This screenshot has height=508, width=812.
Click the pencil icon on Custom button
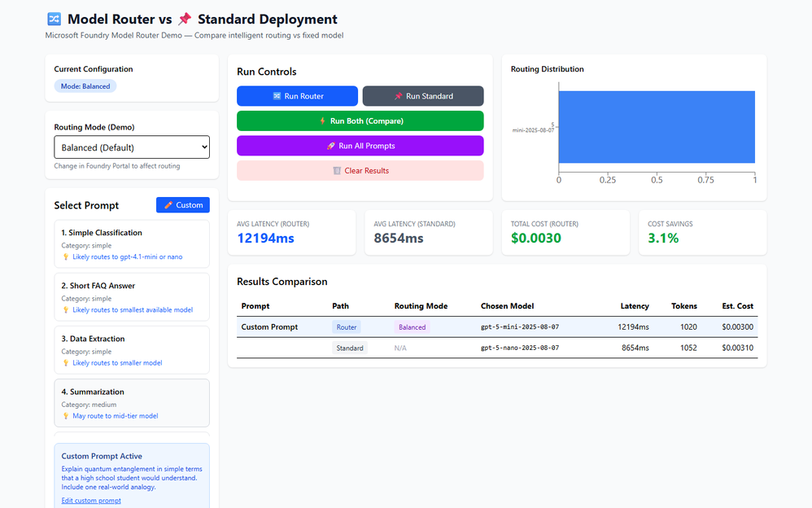pyautogui.click(x=168, y=205)
